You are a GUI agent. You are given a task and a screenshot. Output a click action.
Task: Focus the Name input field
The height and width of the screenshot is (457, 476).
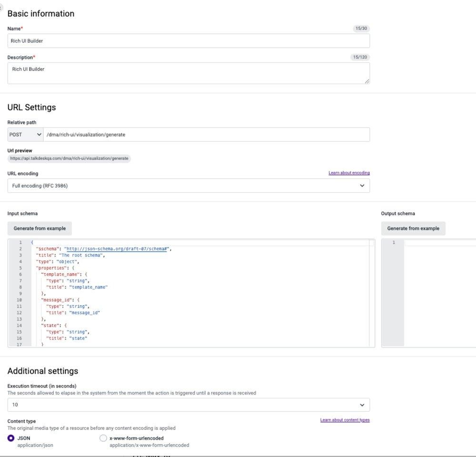tap(188, 40)
